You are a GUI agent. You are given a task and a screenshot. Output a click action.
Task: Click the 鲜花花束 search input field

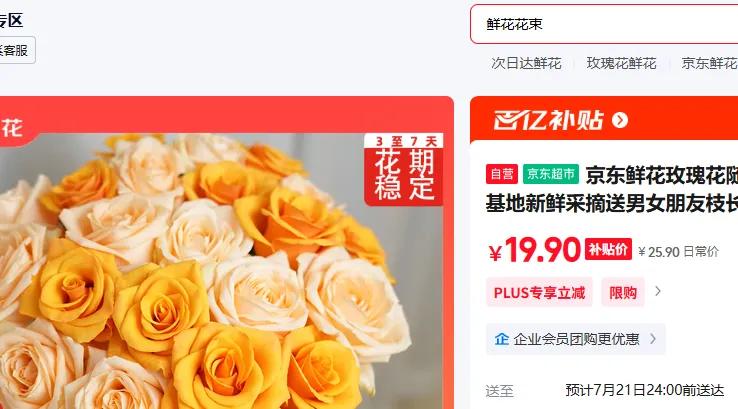pyautogui.click(x=604, y=24)
